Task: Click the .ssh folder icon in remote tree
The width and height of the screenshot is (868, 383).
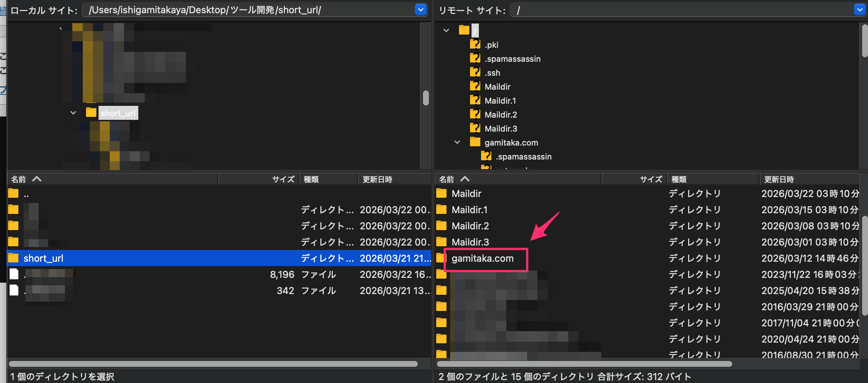Action: (x=475, y=72)
